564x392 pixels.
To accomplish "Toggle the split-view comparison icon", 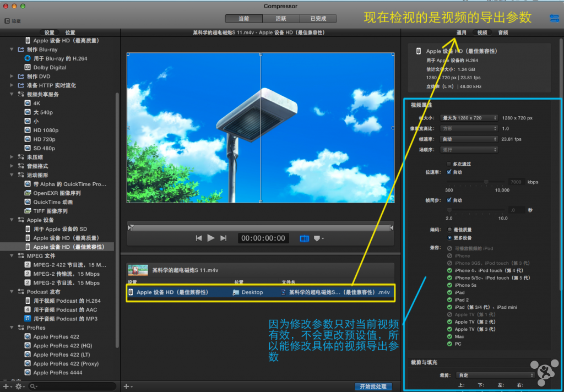I will 304,238.
